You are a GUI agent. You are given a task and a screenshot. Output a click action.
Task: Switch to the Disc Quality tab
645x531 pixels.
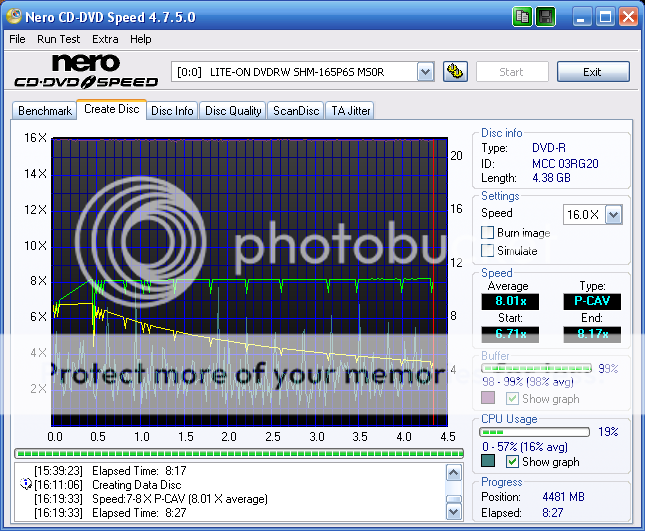233,111
